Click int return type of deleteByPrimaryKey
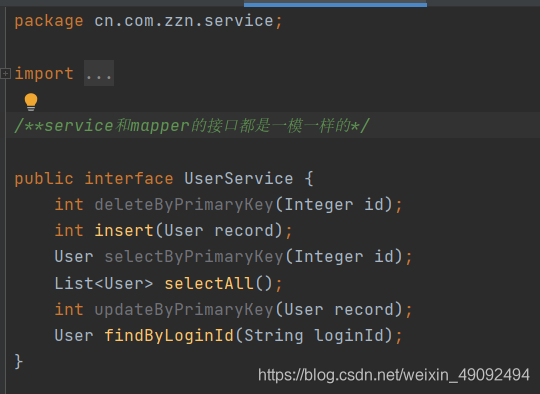Image resolution: width=540 pixels, height=394 pixels. [x=69, y=205]
